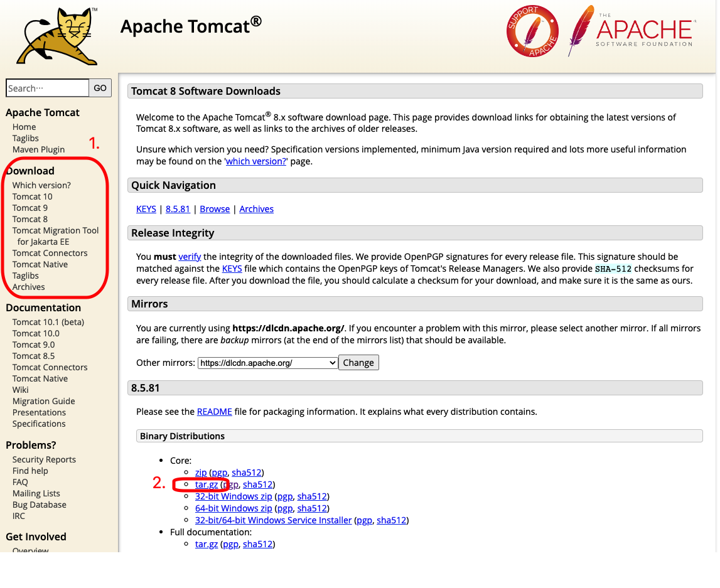The width and height of the screenshot is (720, 588).
Task: Download 32-bit/64-bit Windows Service Installer
Action: [273, 520]
